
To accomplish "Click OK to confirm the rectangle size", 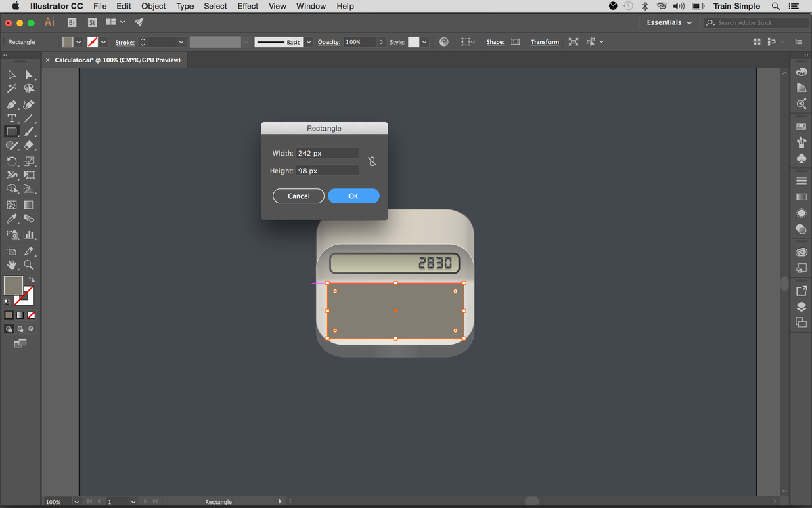I will click(353, 196).
